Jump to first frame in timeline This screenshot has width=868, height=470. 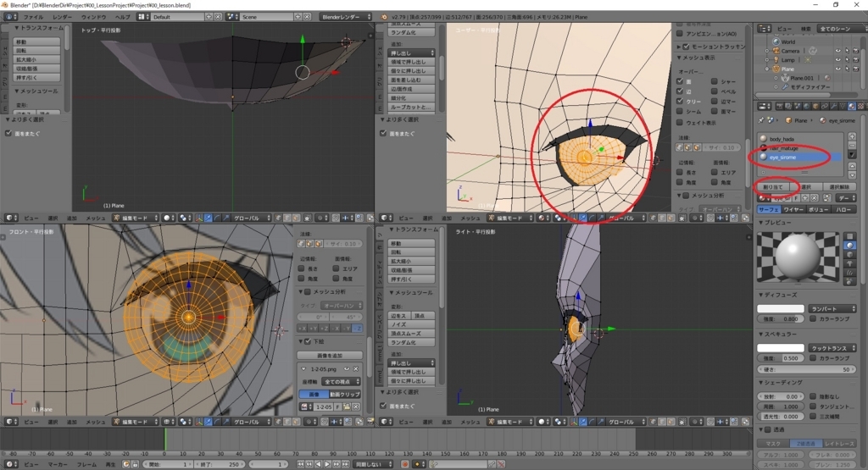(301, 464)
